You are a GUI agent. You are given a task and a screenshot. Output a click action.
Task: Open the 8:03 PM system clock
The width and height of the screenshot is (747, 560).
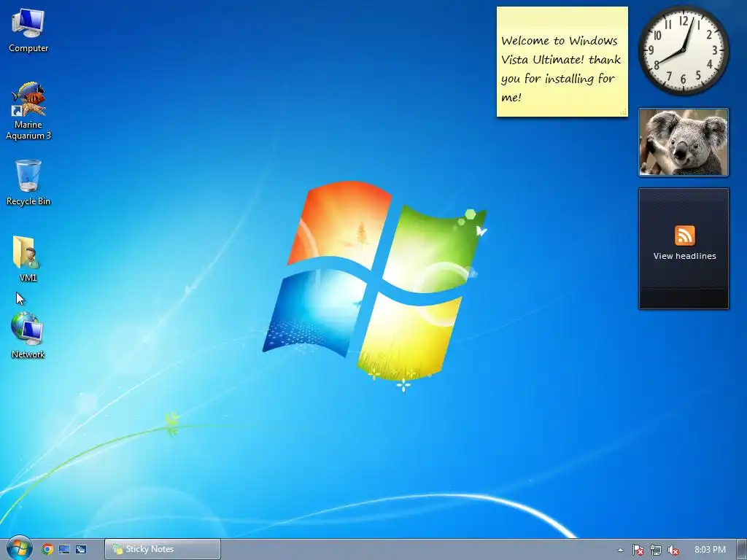click(710, 550)
